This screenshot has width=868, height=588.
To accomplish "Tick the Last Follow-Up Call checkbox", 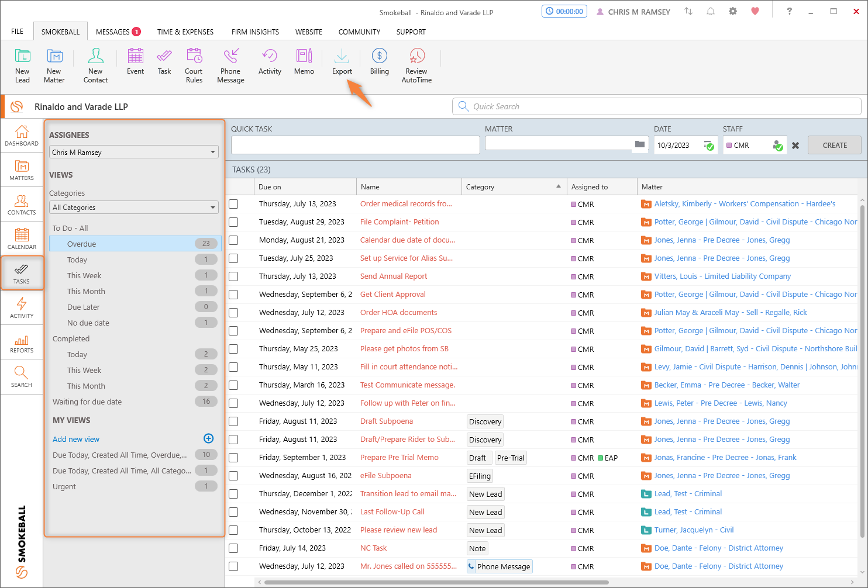I will 233,512.
